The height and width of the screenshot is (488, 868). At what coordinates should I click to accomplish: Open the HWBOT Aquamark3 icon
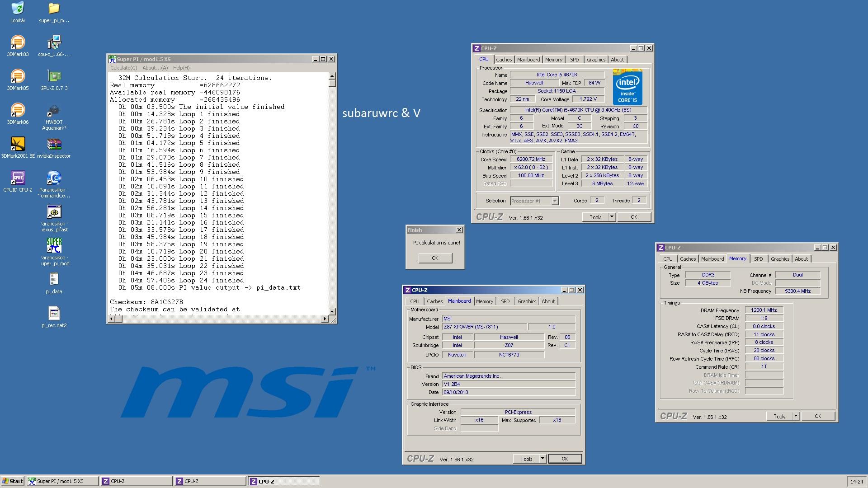tap(54, 110)
